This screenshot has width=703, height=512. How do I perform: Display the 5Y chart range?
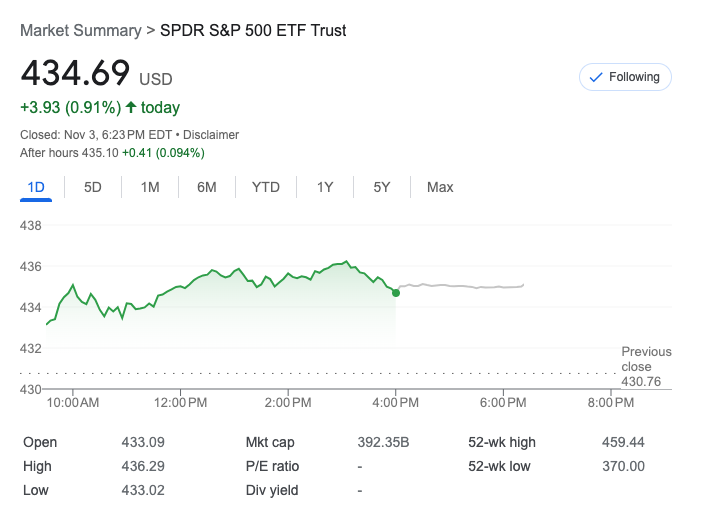pyautogui.click(x=382, y=187)
